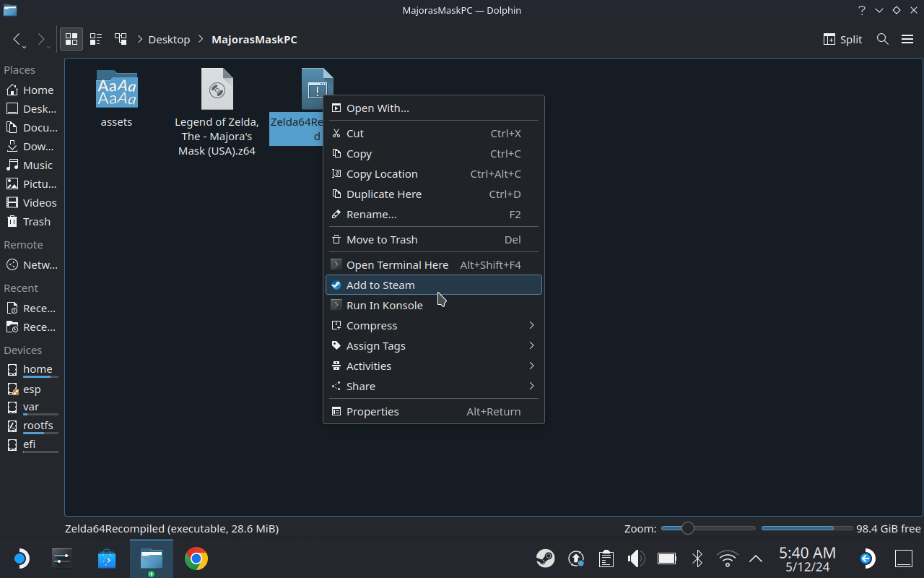This screenshot has height=578, width=924.
Task: Open Steam tray icon
Action: pyautogui.click(x=546, y=558)
